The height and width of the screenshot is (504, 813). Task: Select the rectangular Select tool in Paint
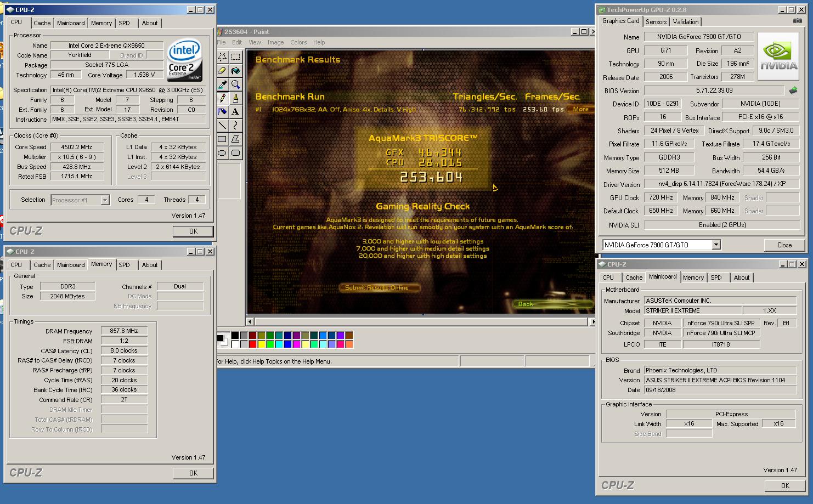tap(236, 56)
